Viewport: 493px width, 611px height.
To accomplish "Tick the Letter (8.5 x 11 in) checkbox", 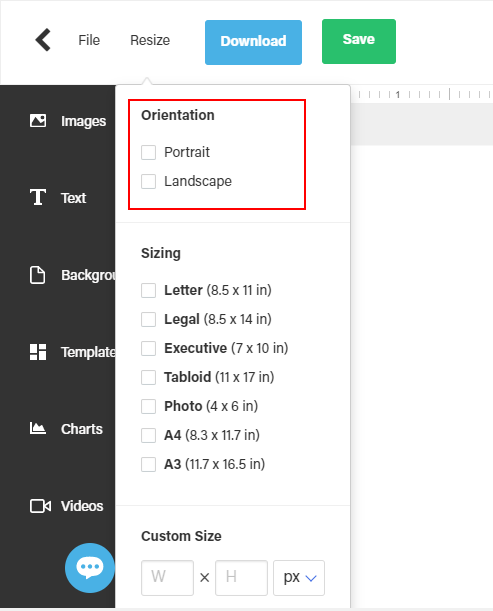I will [x=148, y=290].
